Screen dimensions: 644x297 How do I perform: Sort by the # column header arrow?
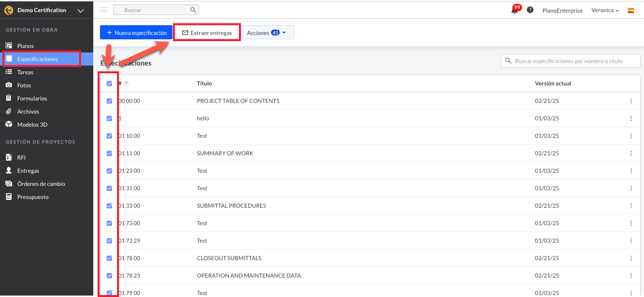[x=126, y=83]
